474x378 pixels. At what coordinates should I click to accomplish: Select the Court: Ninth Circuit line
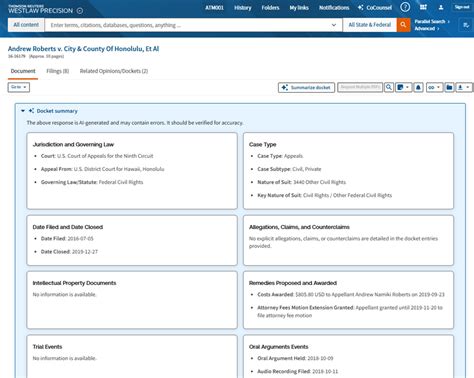[97, 156]
